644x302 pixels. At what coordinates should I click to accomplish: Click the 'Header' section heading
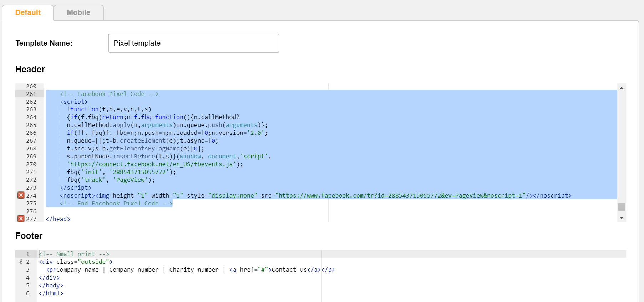(x=30, y=69)
